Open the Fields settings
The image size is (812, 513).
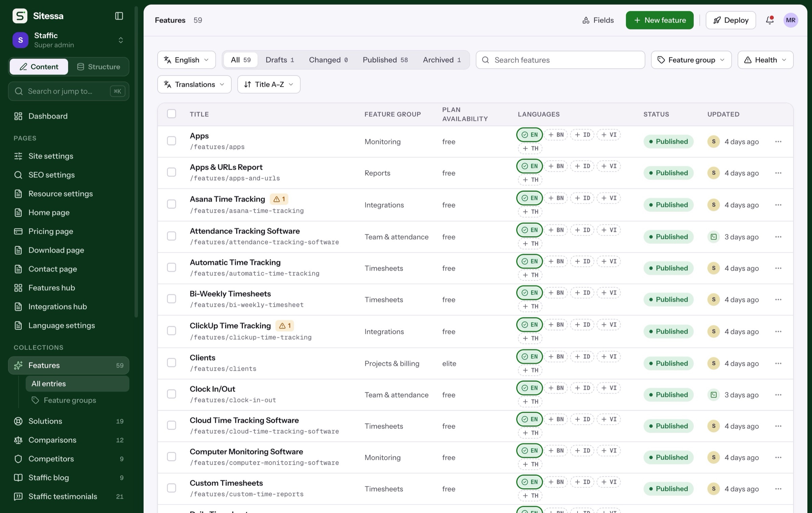coord(598,20)
